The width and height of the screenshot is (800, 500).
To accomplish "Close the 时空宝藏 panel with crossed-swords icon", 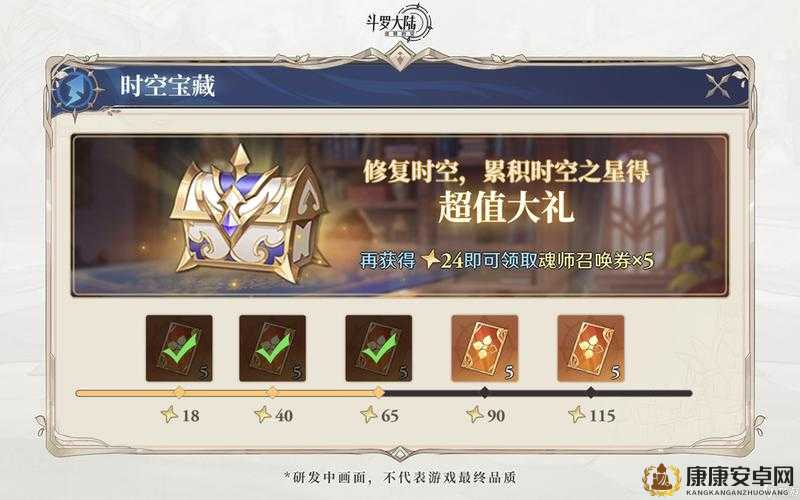I will 720,85.
